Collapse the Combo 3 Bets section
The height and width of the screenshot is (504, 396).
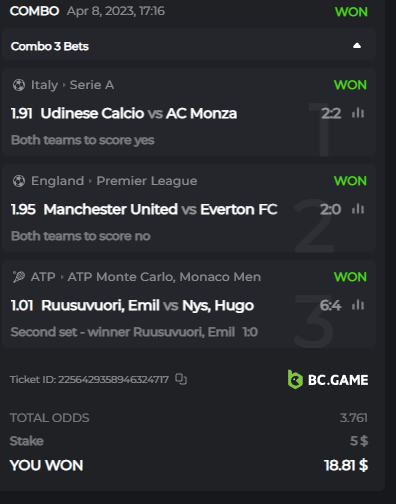[357, 46]
